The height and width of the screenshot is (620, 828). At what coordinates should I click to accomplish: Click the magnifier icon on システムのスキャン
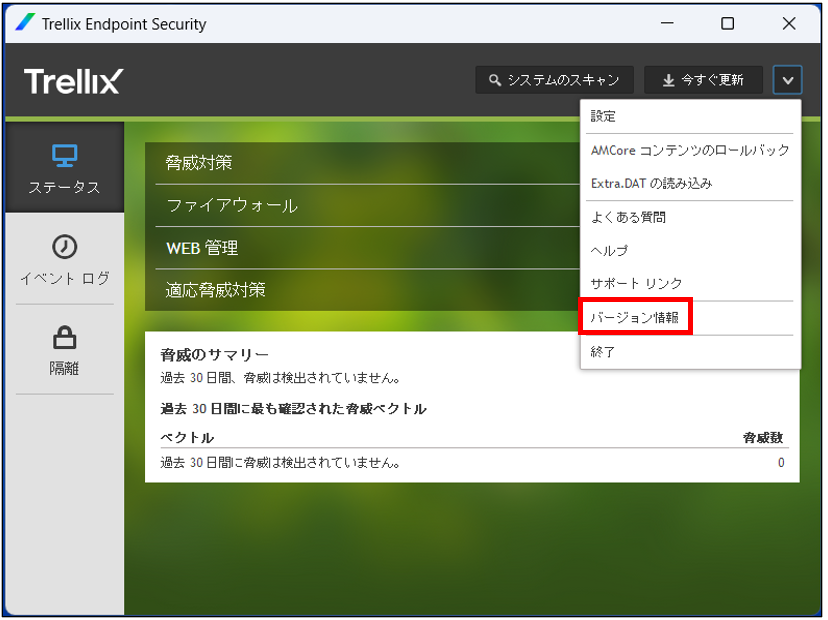click(494, 80)
